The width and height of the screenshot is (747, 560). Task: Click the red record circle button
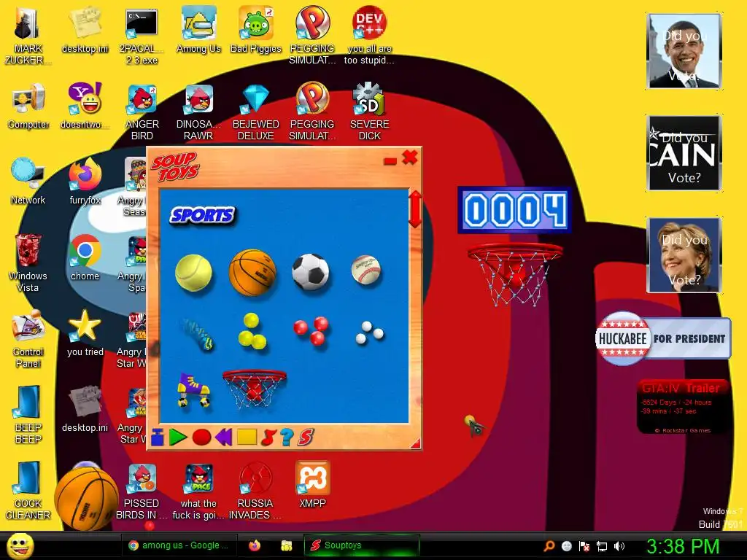pos(201,437)
